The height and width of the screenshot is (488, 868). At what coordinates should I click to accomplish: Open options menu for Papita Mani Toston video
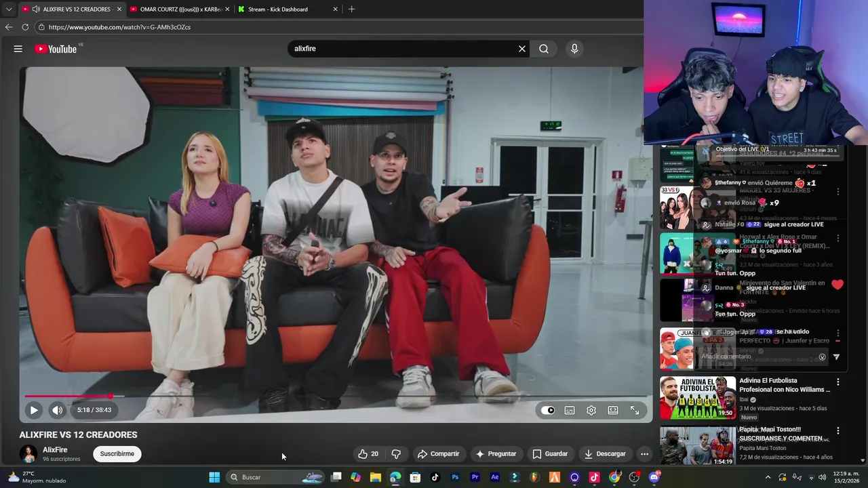pos(838,431)
